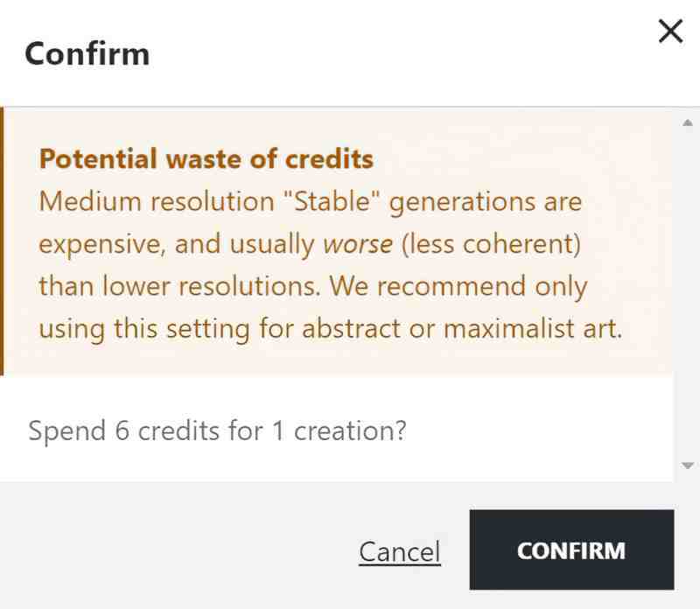
Task: Click the vertical scrollbar track of the message area
Action: coord(688,295)
